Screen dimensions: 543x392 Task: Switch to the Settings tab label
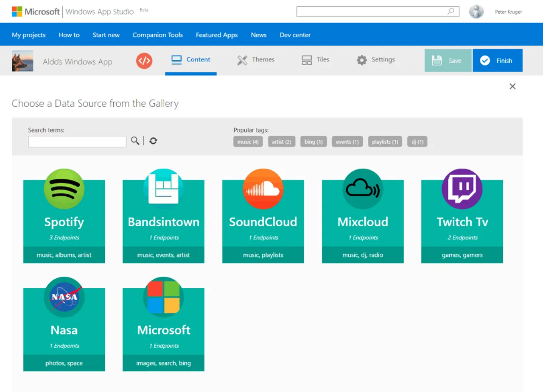pyautogui.click(x=383, y=59)
